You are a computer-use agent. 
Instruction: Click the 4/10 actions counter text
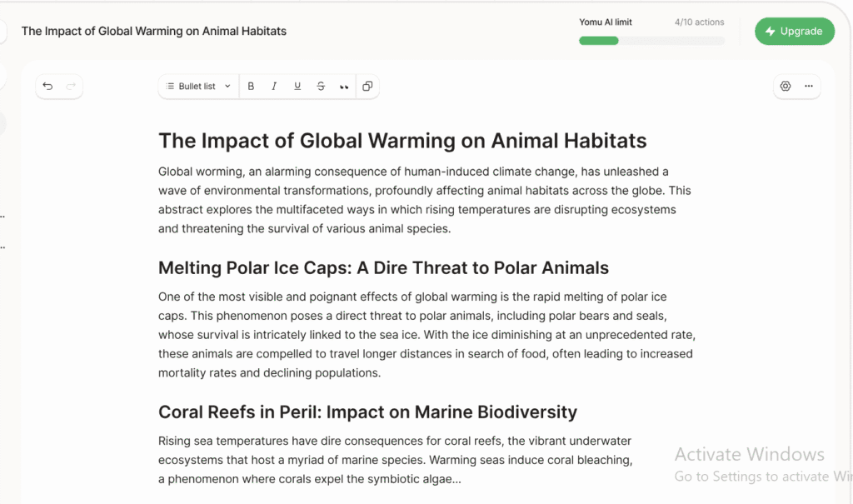tap(699, 22)
